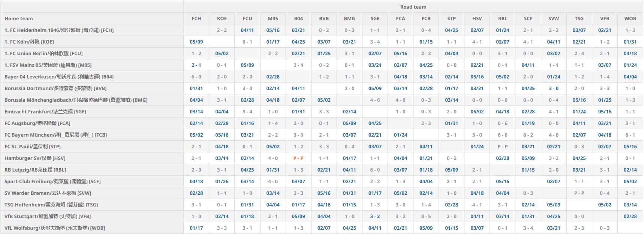Screen dimensions: 644x235
Task: Open the postponed Hamburger SV vs Leverkusen P-P match
Action: (x=298, y=158)
